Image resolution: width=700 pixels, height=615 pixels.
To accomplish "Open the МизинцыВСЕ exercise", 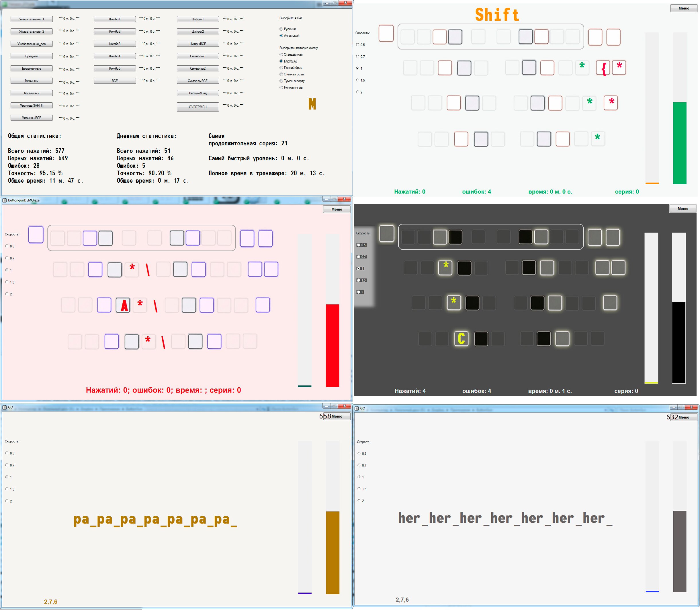I will (x=32, y=118).
